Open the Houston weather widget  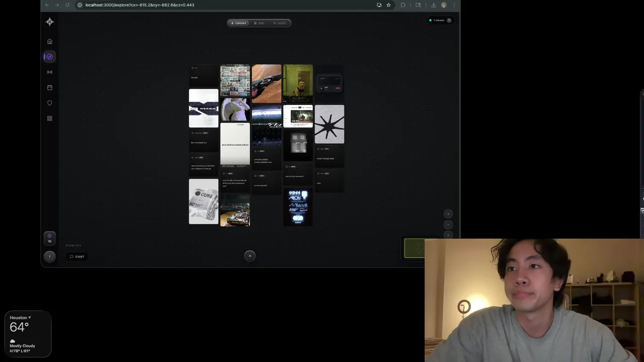click(28, 334)
